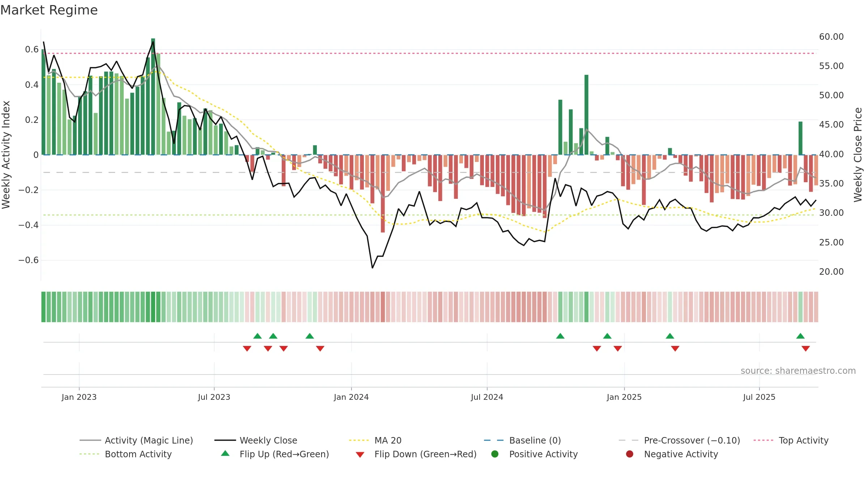The height and width of the screenshot is (488, 868).
Task: Toggle the Activity (Magic Line) legend entry
Action: [136, 440]
